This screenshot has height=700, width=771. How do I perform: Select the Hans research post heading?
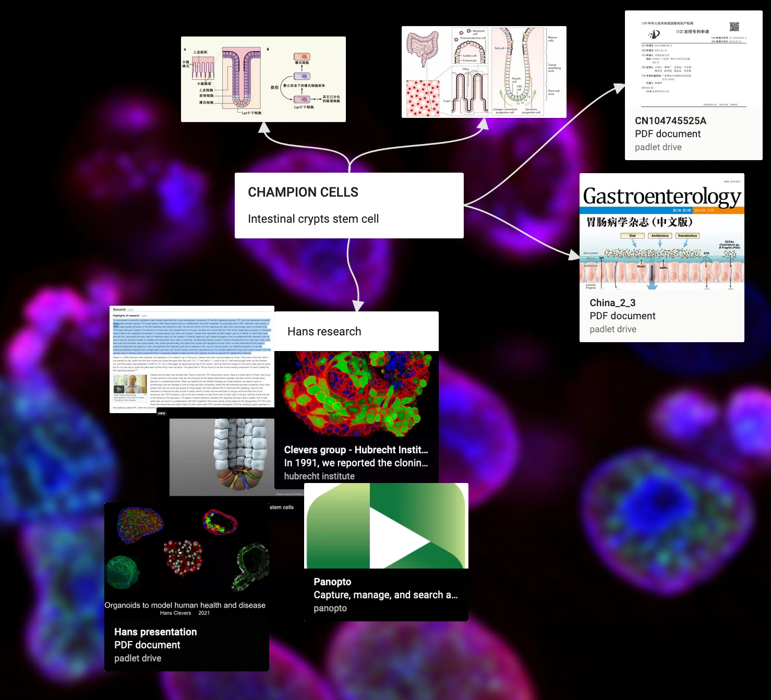[324, 332]
